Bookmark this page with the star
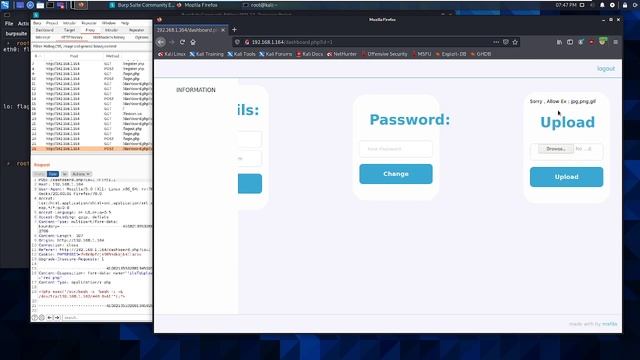640x360 pixels. click(x=515, y=42)
